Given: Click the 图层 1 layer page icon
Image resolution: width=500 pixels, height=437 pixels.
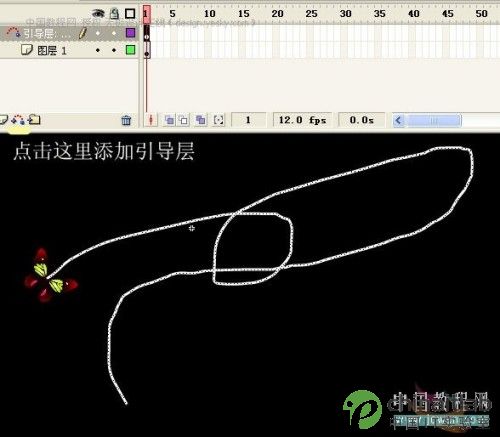Looking at the screenshot, I should 26,50.
